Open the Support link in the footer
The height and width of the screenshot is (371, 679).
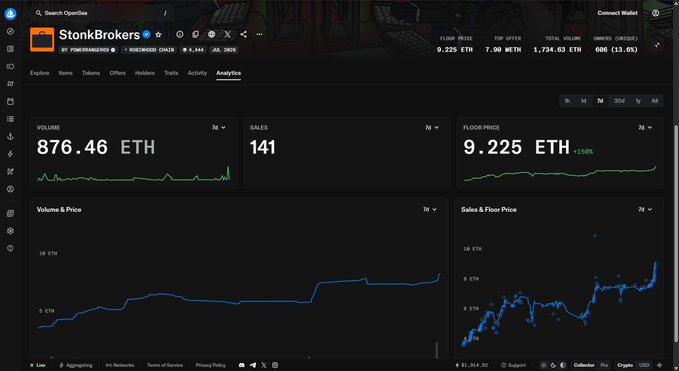point(513,365)
